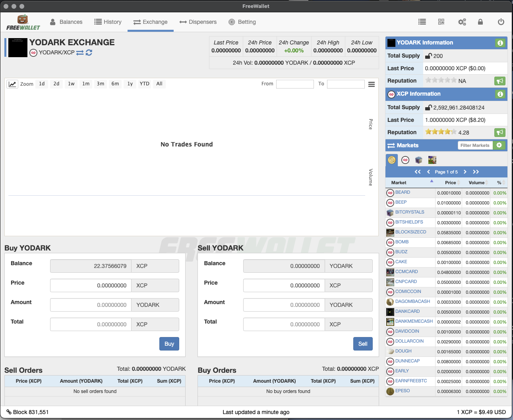Screen dimensions: 513x420
Task: Click Buy YODARK Amount input
Action: (x=91, y=305)
